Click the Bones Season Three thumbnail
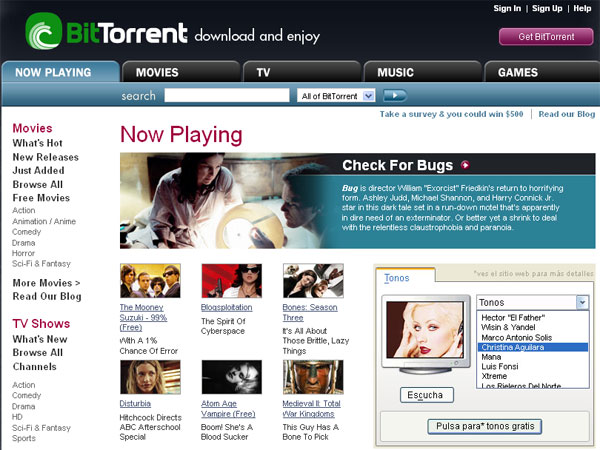600x450 pixels. pos(313,281)
